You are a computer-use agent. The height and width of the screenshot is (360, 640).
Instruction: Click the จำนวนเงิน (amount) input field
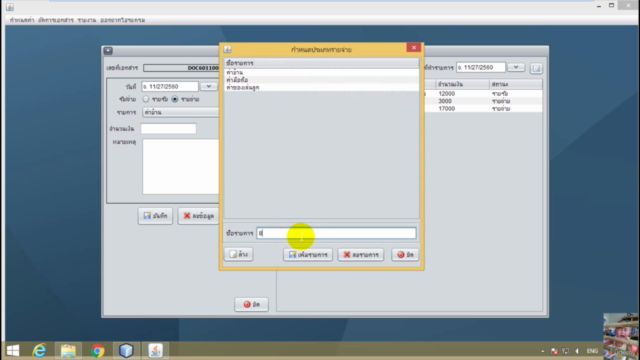coord(168,129)
